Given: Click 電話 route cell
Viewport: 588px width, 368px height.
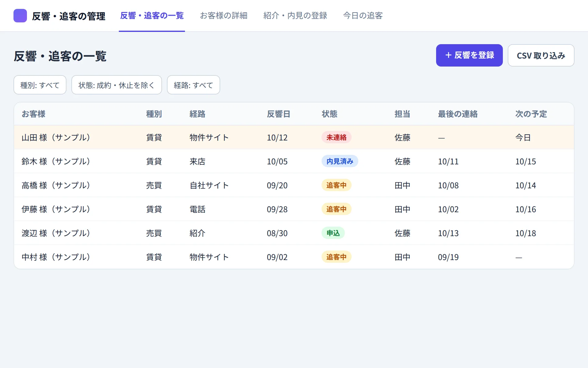Looking at the screenshot, I should 197,209.
